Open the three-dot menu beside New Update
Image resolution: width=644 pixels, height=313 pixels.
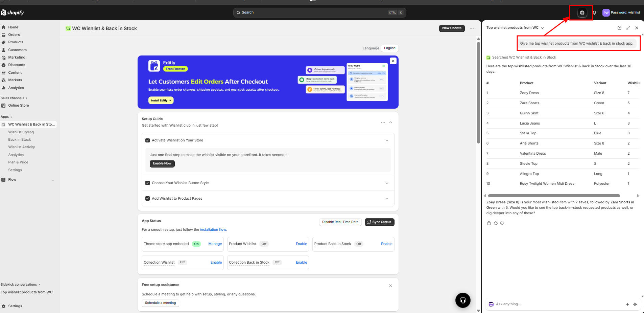pyautogui.click(x=472, y=28)
